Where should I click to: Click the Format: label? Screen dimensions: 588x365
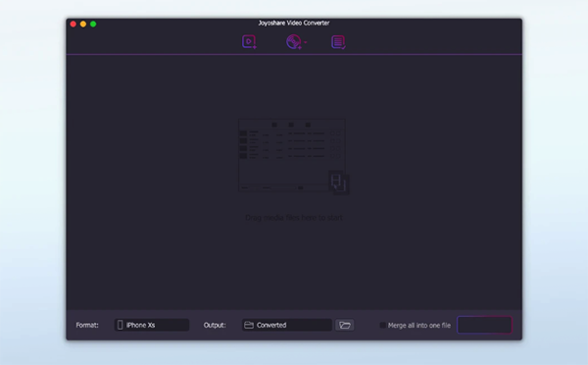[x=87, y=325]
